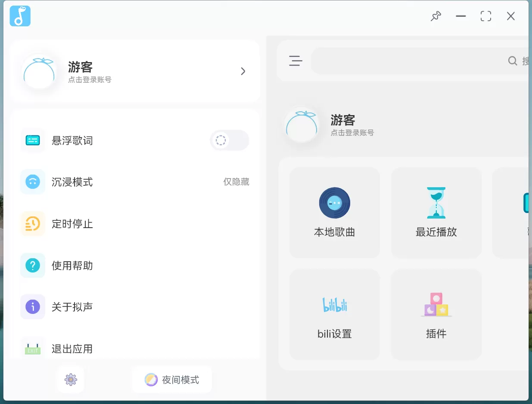Viewport: 532px width, 404px height.
Task: Click the hourglass icon for 最近播放
Action: (436, 202)
